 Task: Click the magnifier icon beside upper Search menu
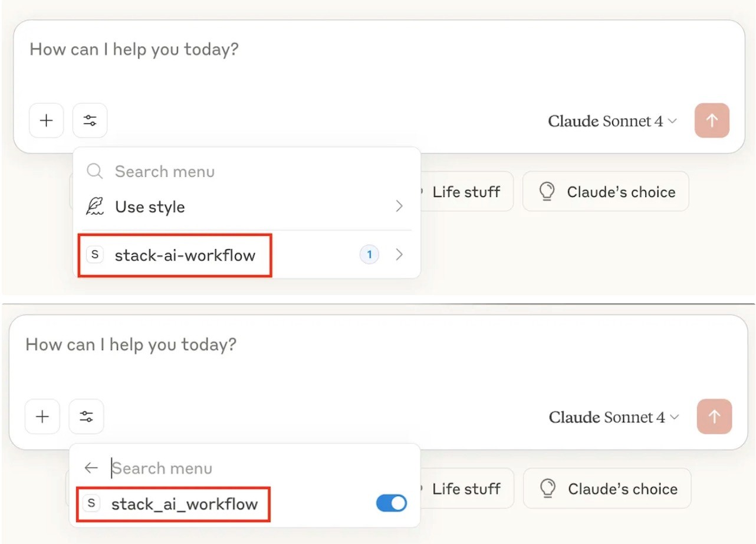click(95, 172)
